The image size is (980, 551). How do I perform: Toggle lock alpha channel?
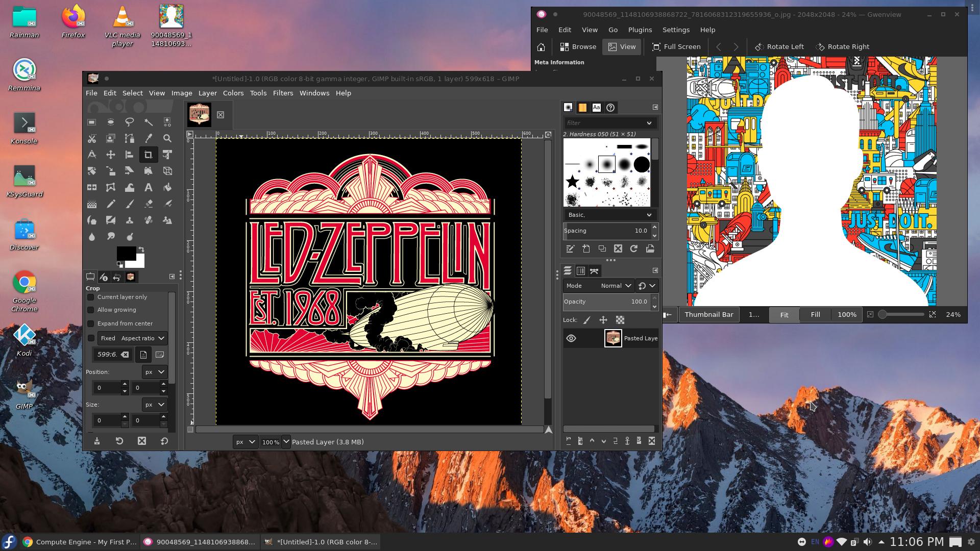click(620, 320)
